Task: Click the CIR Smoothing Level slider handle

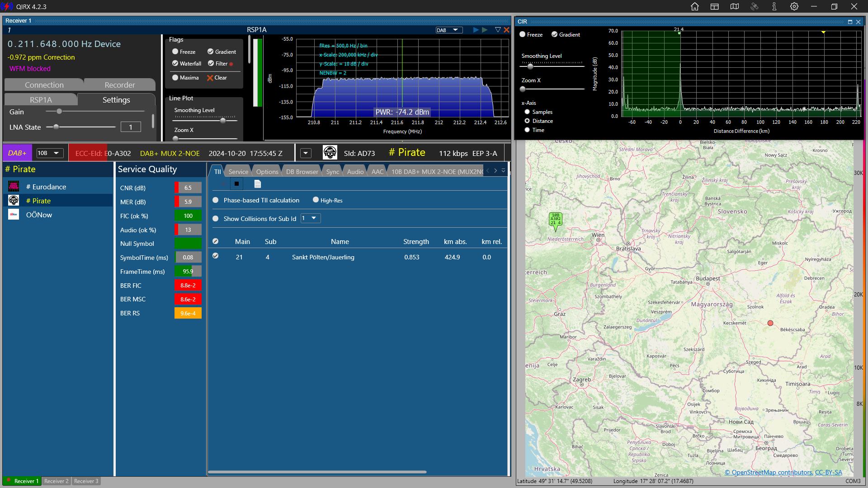Action: [530, 66]
